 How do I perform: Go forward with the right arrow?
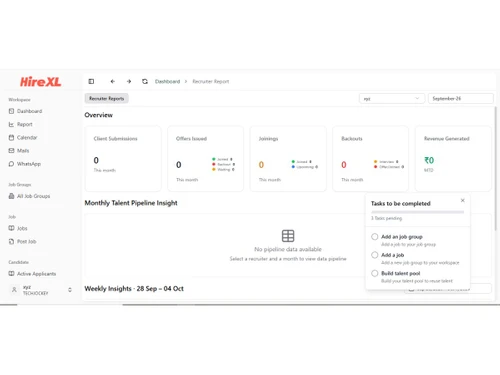(x=129, y=81)
